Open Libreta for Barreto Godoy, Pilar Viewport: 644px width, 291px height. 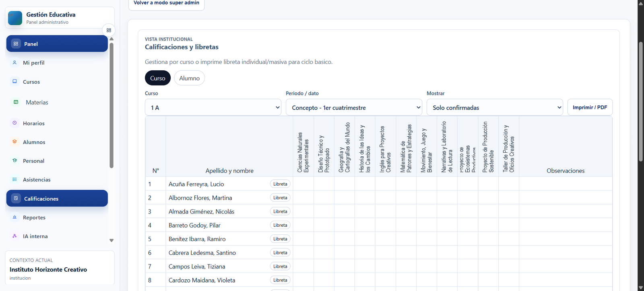click(280, 225)
